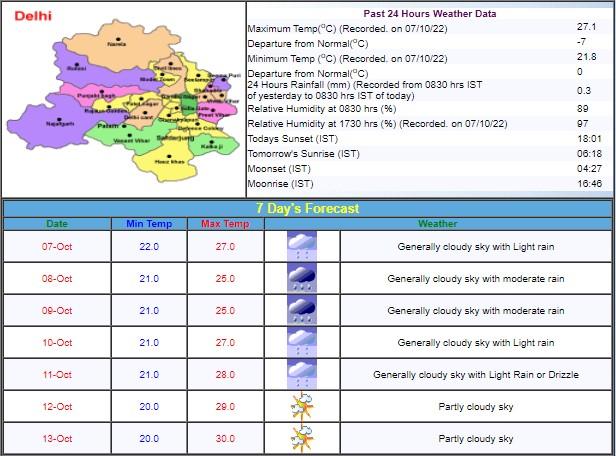Viewport: 616px width, 456px height.
Task: Click the Past 24 Hours Weather Data heading
Action: pos(431,14)
